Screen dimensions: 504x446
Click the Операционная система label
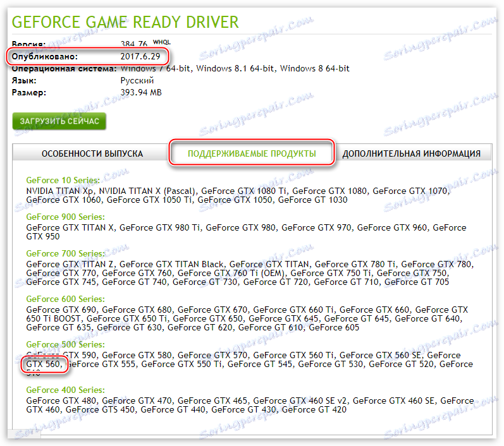65,69
